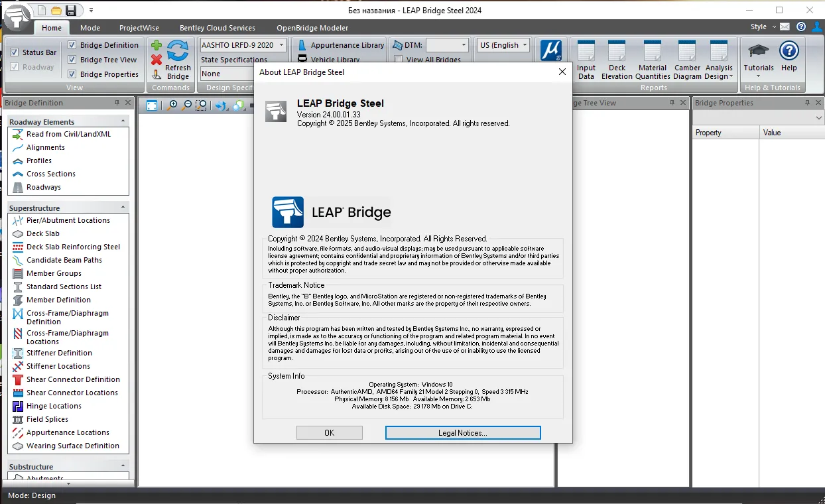Open the Customize Quick Access Toolbar arrow
Screen dimensions: 825x504
[x=91, y=10]
